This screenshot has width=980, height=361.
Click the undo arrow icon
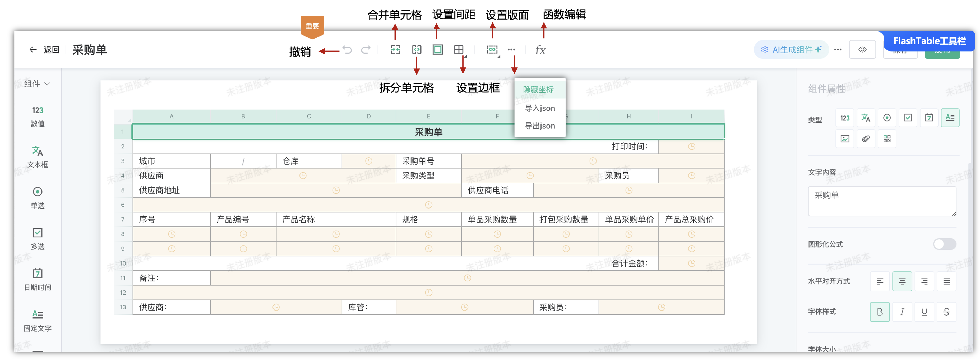[x=347, y=50]
